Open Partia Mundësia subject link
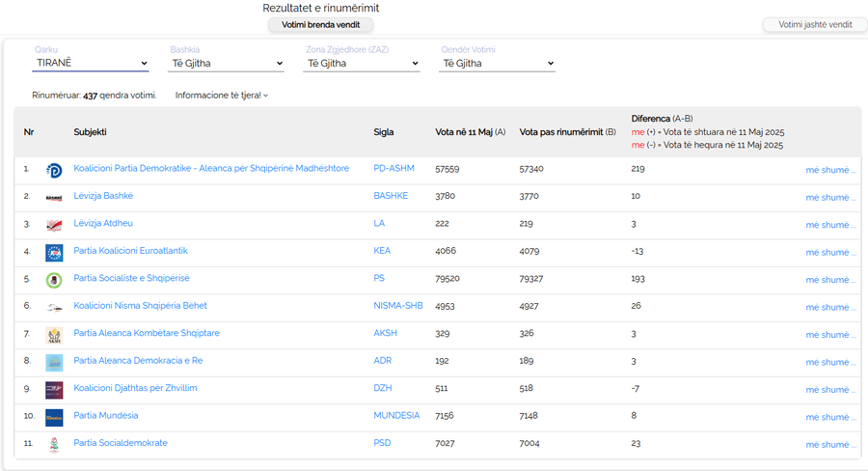Image resolution: width=868 pixels, height=471 pixels. [x=106, y=415]
